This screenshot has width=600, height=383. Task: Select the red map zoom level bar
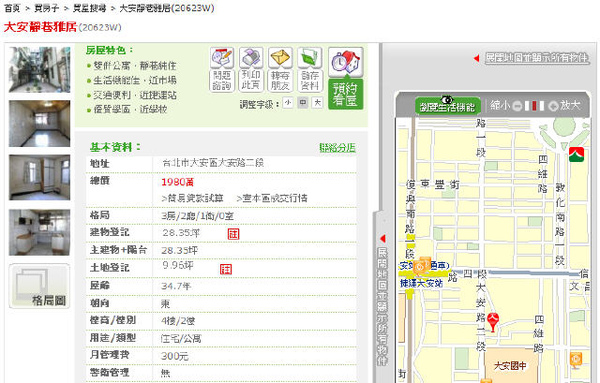(535, 106)
